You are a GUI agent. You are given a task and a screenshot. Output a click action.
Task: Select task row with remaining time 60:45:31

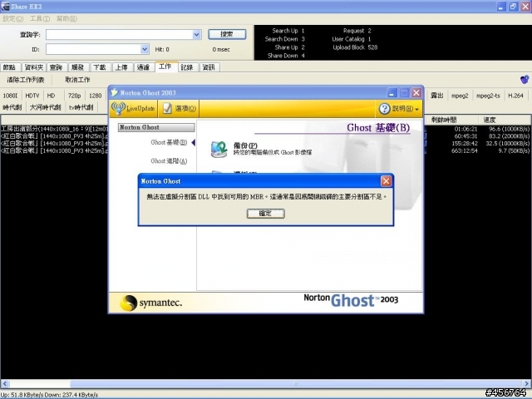coord(266,136)
